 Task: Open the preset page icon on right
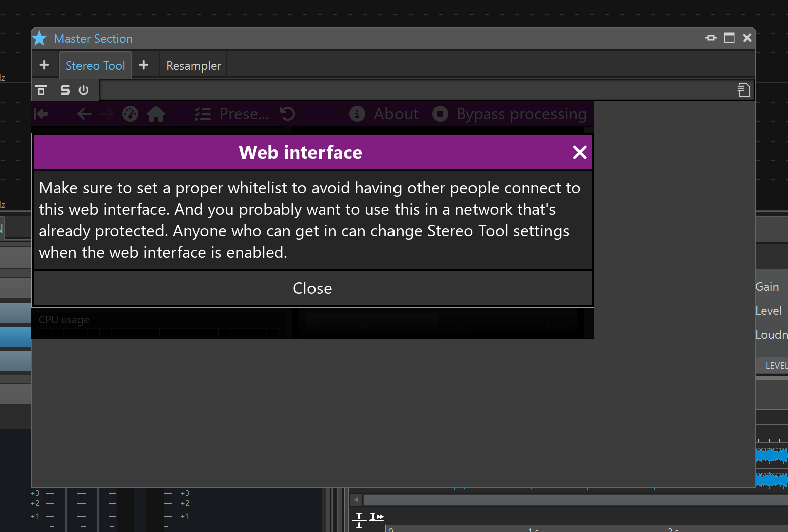point(744,90)
